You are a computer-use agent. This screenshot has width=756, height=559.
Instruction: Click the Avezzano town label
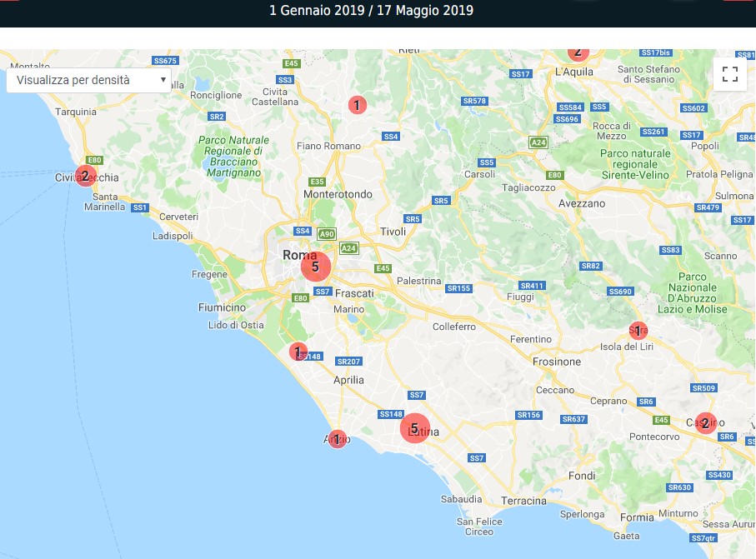582,203
